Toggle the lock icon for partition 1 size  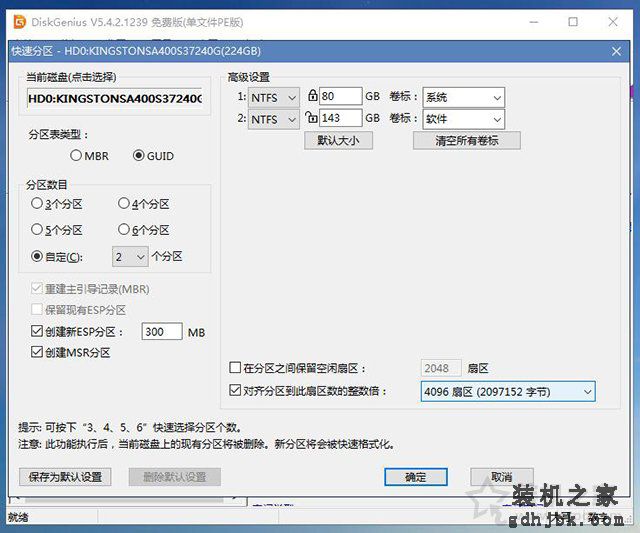coord(313,95)
